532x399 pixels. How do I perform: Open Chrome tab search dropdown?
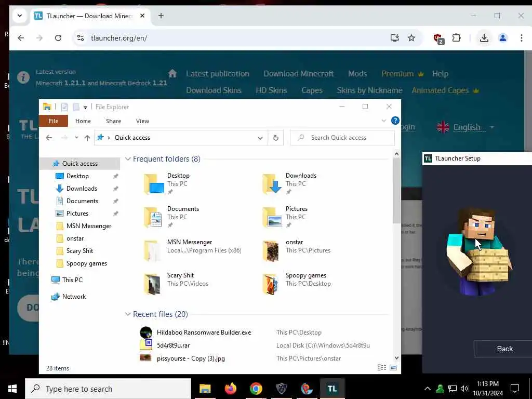20,16
